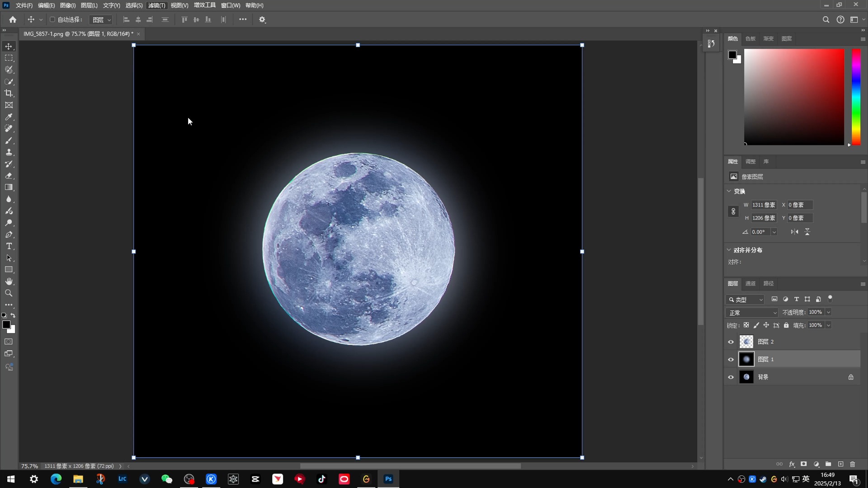Open WeChat from the taskbar
Viewport: 868px width, 488px height.
167,479
